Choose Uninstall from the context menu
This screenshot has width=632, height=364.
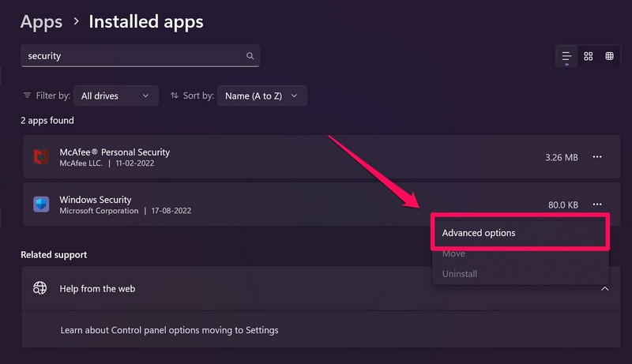pyautogui.click(x=460, y=274)
